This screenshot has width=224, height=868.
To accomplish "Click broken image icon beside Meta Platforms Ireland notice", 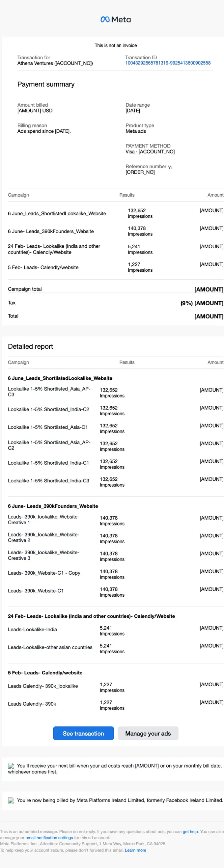I will [11, 800].
